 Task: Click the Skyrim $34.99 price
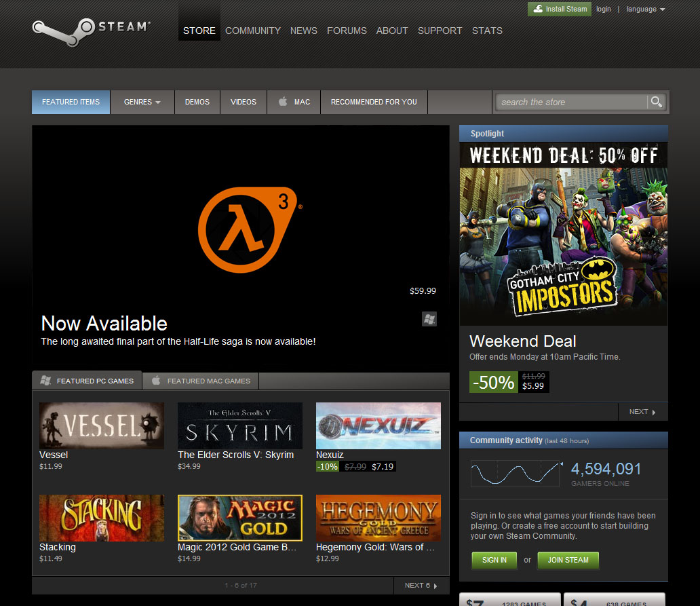pos(189,466)
